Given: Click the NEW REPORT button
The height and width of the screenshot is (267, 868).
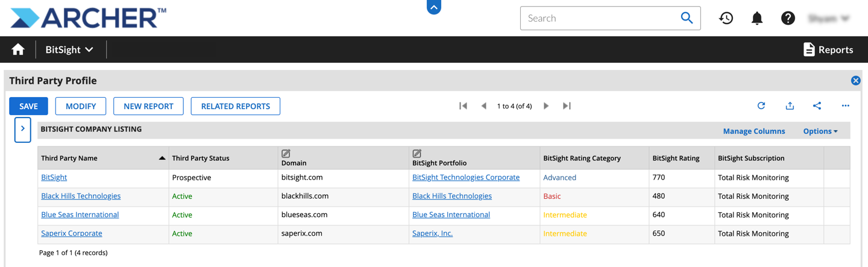Looking at the screenshot, I should (x=148, y=106).
